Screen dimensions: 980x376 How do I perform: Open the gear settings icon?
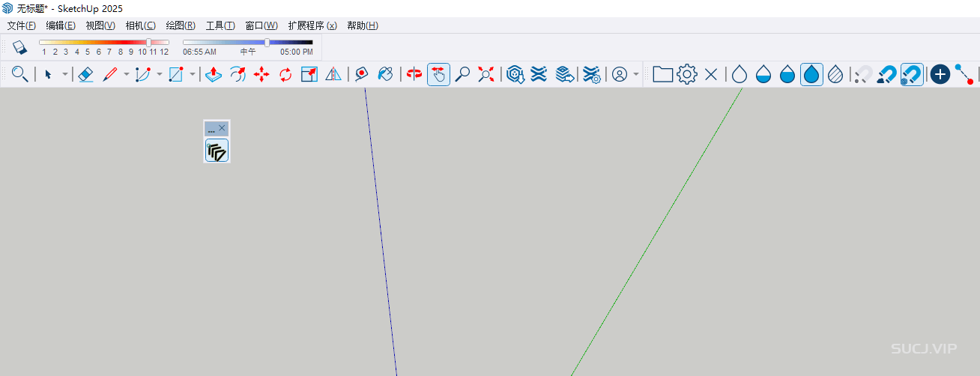687,74
